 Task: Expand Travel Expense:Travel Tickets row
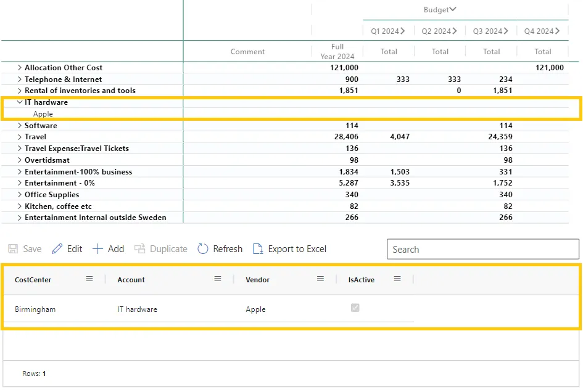pyautogui.click(x=20, y=149)
